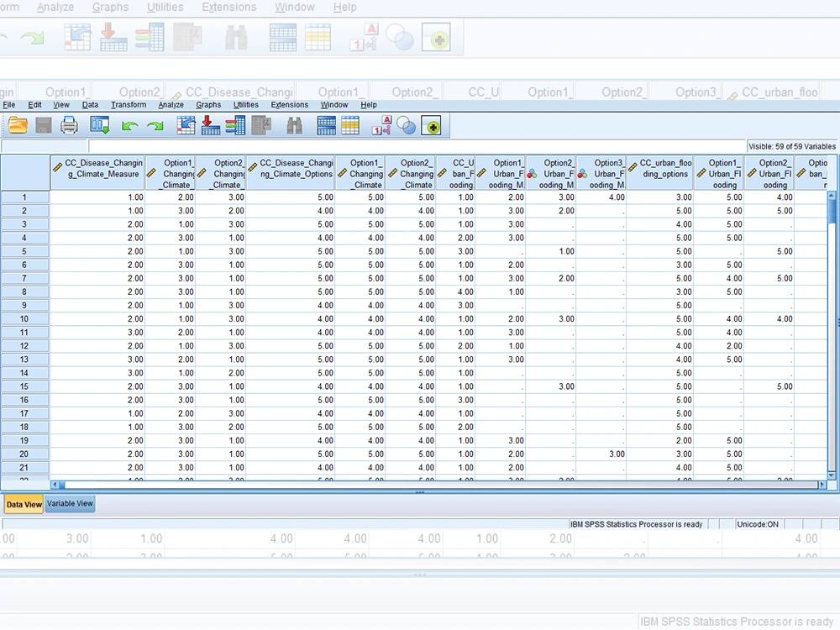Click the cell name box above grid
Viewport: 840px width, 630px height.
click(44, 145)
